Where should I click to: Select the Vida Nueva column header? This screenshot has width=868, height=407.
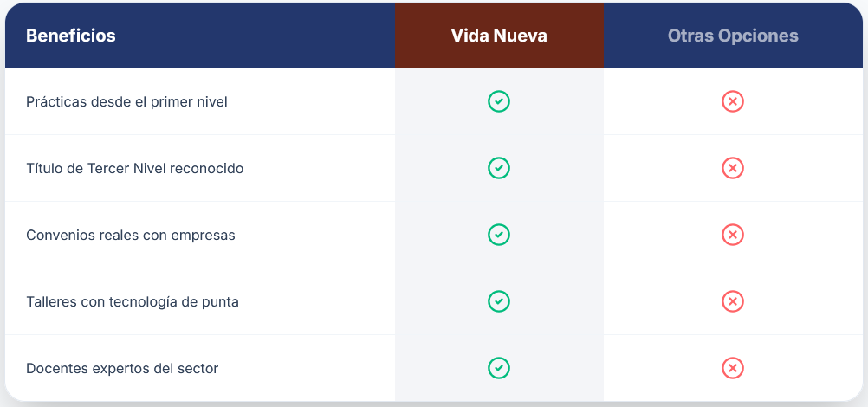coord(499,36)
